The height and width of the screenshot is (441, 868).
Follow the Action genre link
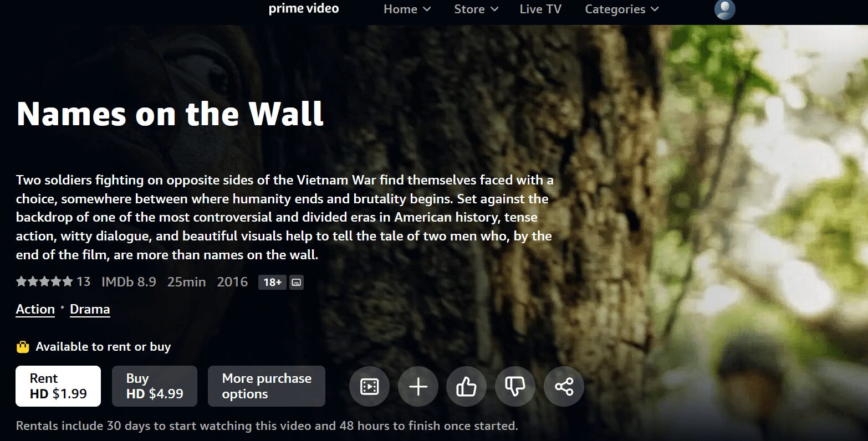click(35, 309)
